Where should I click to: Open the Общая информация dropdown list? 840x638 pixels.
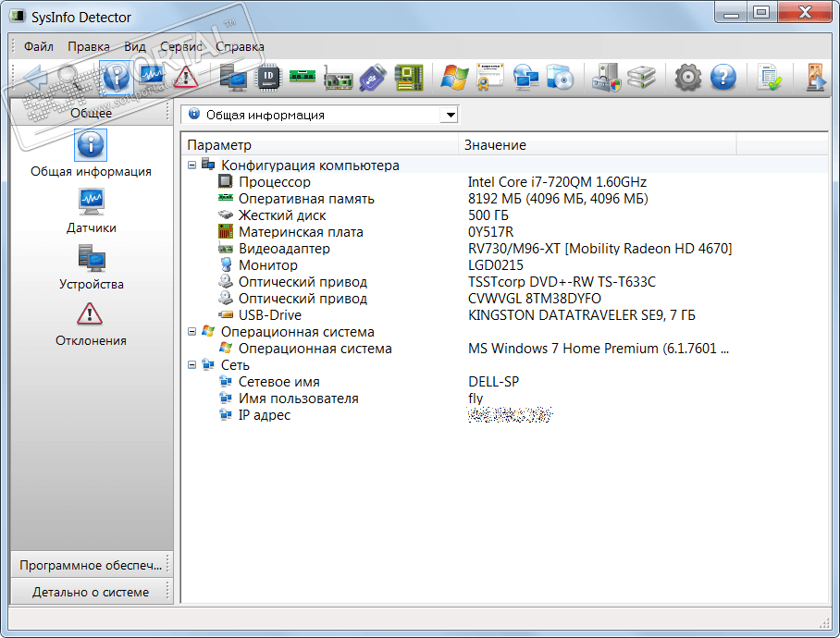[451, 115]
